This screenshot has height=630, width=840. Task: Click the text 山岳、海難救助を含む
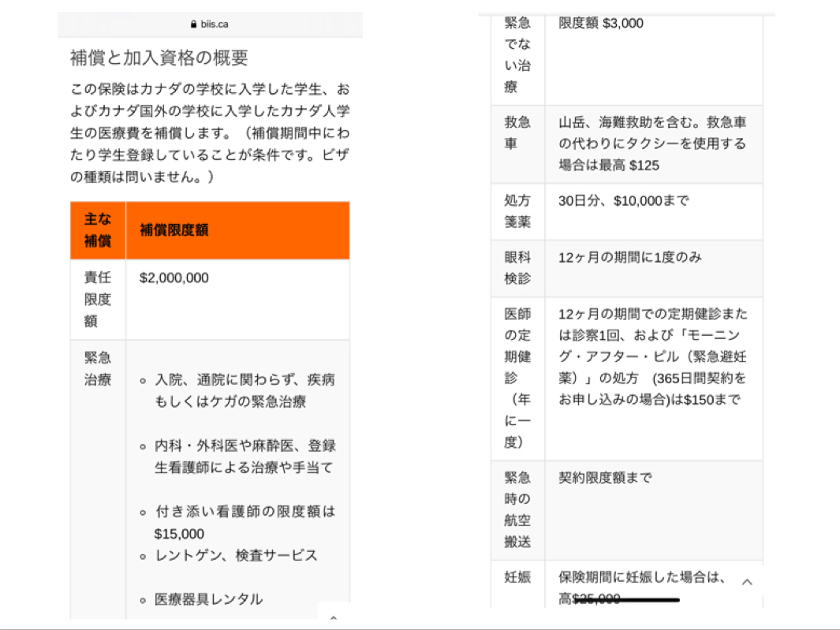(x=627, y=122)
